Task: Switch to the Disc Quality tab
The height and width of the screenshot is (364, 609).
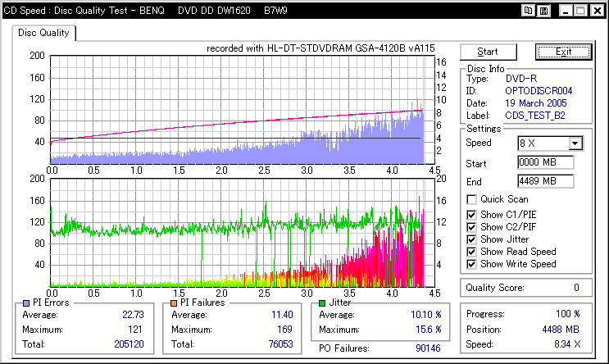Action: click(x=44, y=34)
